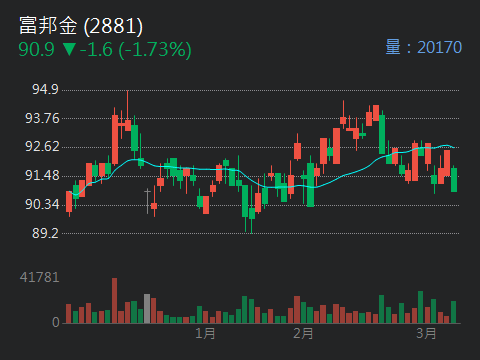Click the 3月 date axis label

click(x=426, y=333)
